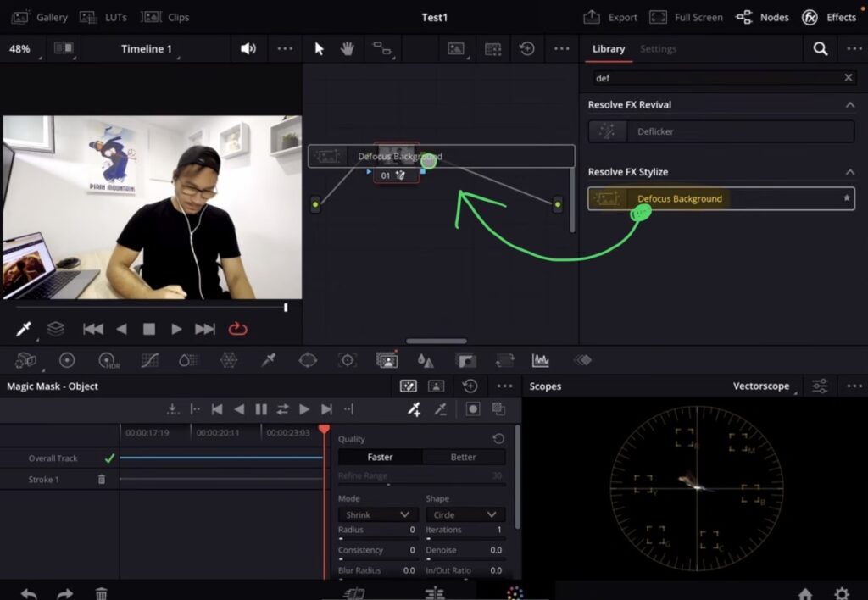The height and width of the screenshot is (600, 868).
Task: Open the Shape dropdown set to Circle
Action: [x=465, y=514]
